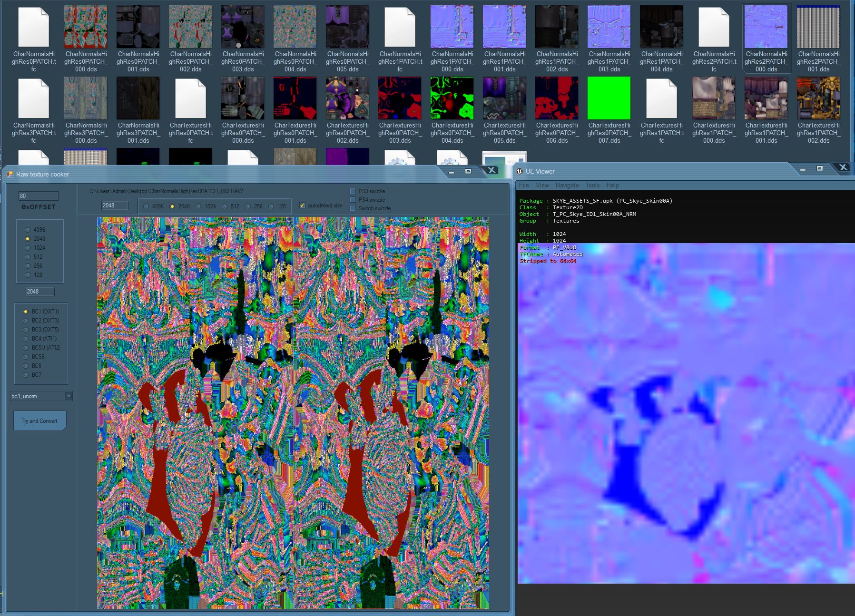
Task: Select CharTexturesHighRes0PATCH_004.dds green file icon
Action: [452, 98]
